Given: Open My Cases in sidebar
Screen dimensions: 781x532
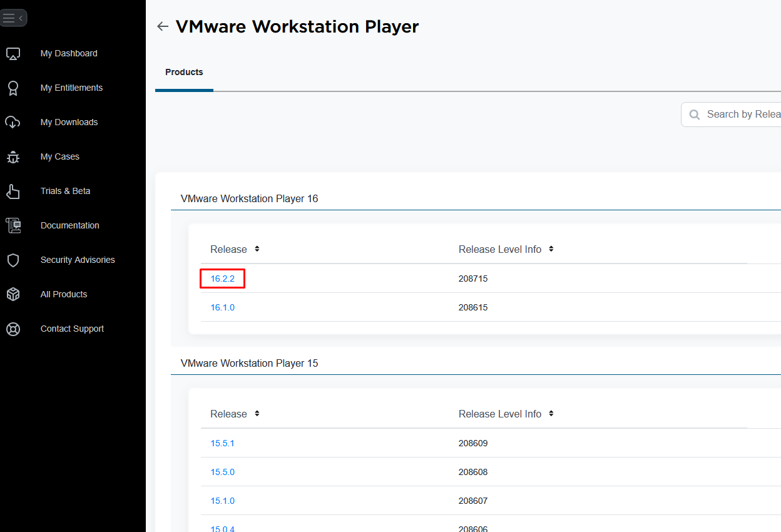Looking at the screenshot, I should click(60, 157).
